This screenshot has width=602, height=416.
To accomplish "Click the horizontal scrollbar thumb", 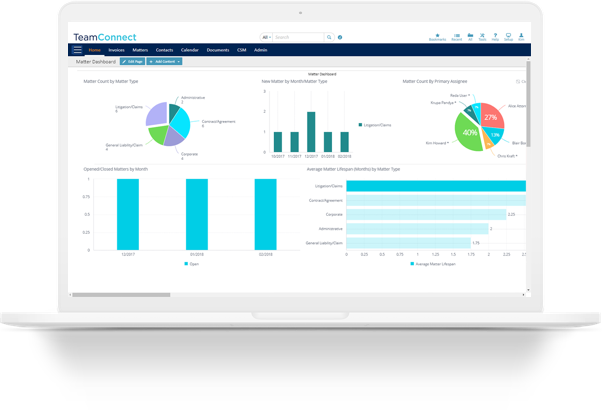I will (121, 295).
